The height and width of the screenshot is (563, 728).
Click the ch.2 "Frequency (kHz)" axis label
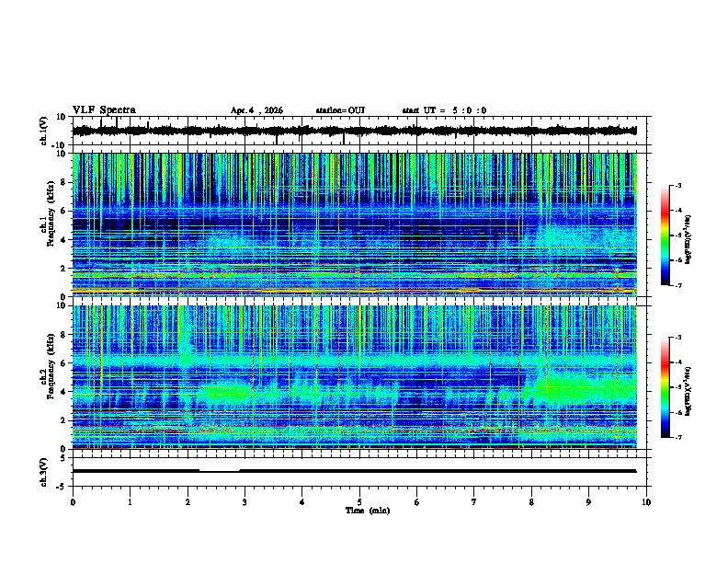51,366
